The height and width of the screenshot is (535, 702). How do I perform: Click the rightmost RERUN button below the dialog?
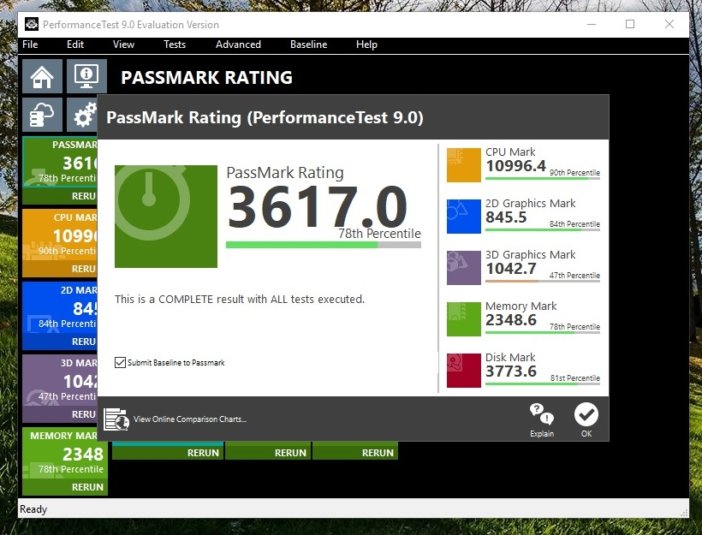(x=355, y=453)
